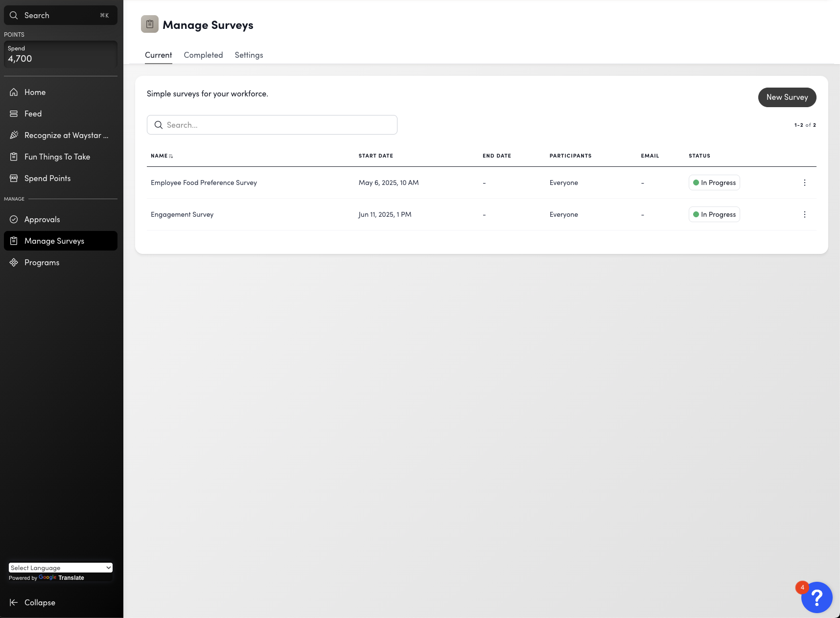Click the New Survey button
The image size is (840, 618).
click(787, 97)
